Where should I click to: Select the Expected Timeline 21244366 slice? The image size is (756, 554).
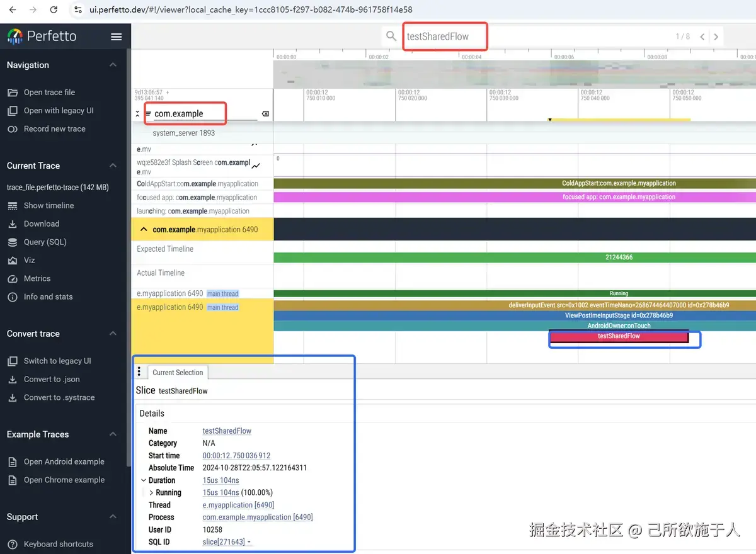[x=515, y=257]
